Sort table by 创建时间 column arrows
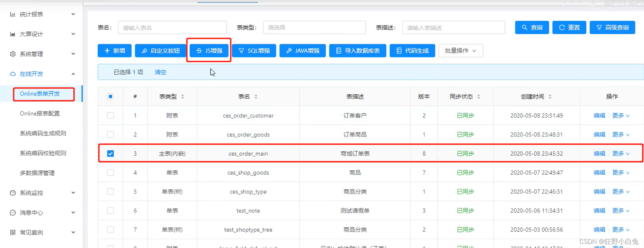The height and width of the screenshot is (248, 644). pos(550,97)
